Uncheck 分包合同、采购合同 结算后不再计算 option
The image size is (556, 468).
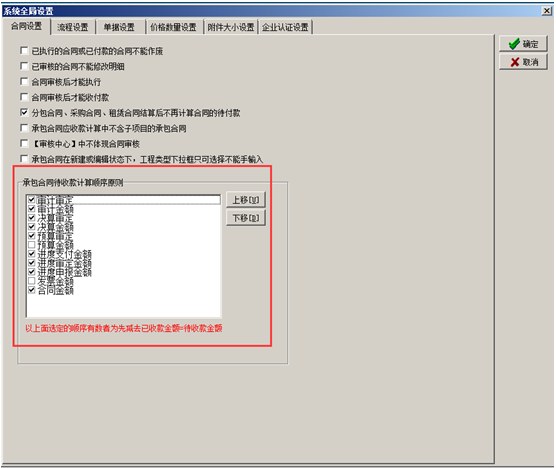click(24, 113)
